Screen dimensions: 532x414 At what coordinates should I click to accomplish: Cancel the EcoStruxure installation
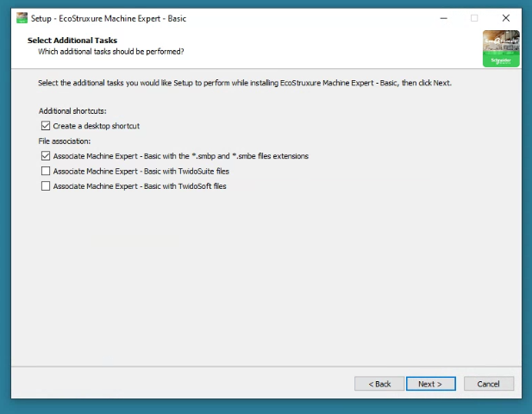(489, 384)
